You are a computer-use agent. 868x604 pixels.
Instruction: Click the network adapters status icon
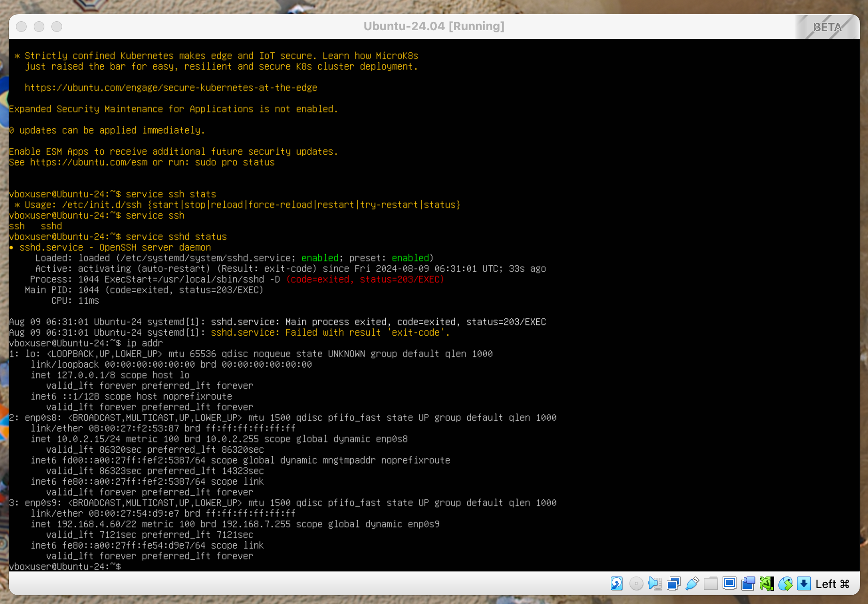673,584
